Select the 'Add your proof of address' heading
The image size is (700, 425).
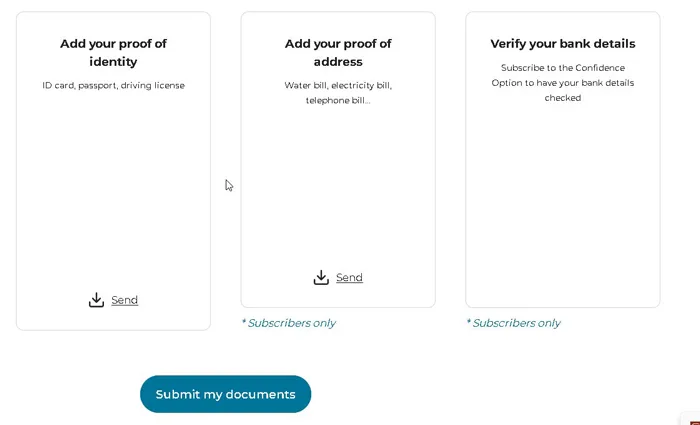pyautogui.click(x=338, y=53)
